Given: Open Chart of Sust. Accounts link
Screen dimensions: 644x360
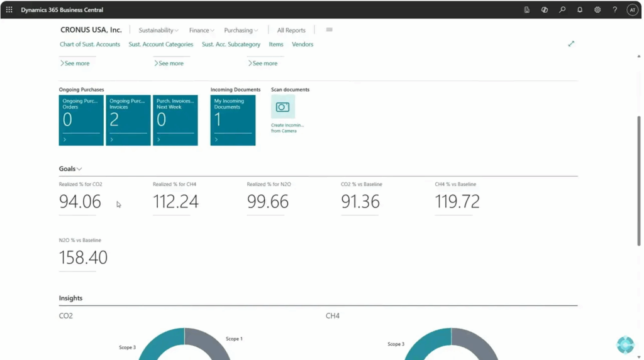Looking at the screenshot, I should coord(90,45).
